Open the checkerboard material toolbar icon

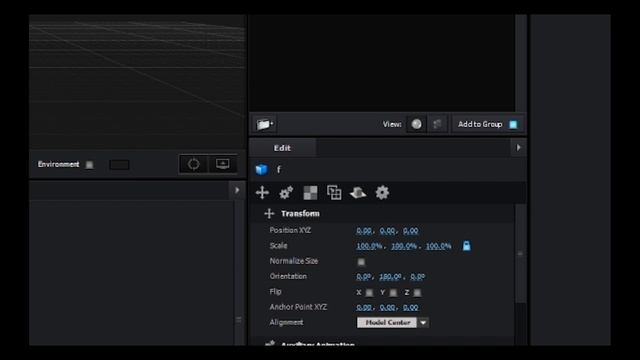(x=310, y=193)
